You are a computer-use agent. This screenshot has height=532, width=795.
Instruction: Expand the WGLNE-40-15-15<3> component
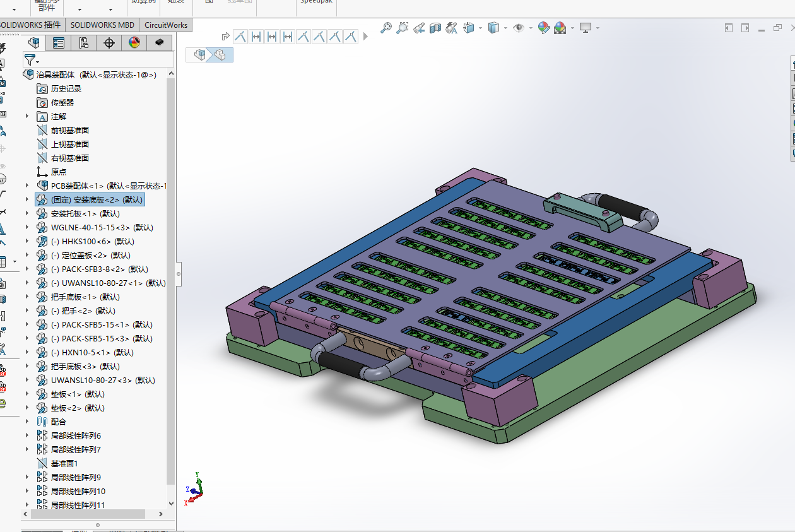(27, 227)
